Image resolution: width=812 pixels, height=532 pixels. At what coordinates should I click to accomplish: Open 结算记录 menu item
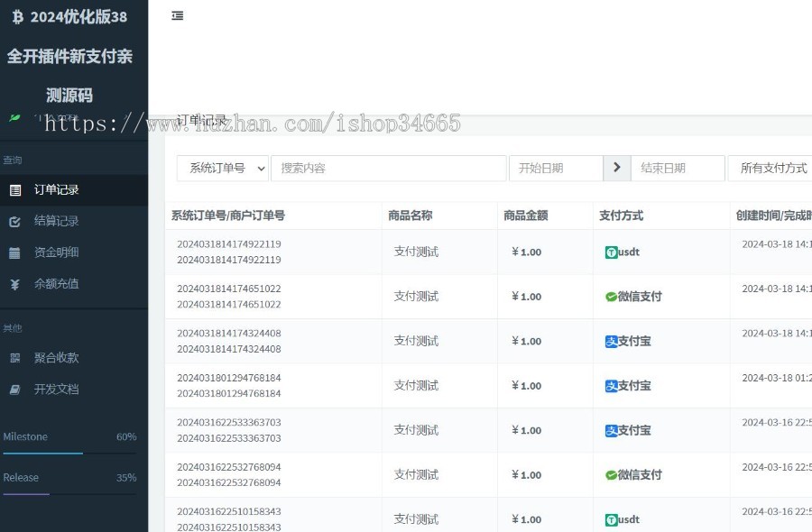click(74, 222)
